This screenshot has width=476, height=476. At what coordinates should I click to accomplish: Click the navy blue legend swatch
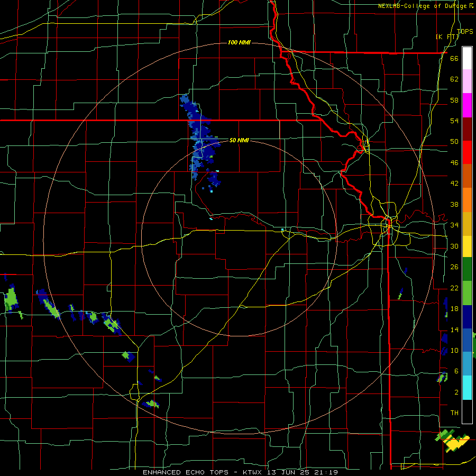(x=467, y=317)
